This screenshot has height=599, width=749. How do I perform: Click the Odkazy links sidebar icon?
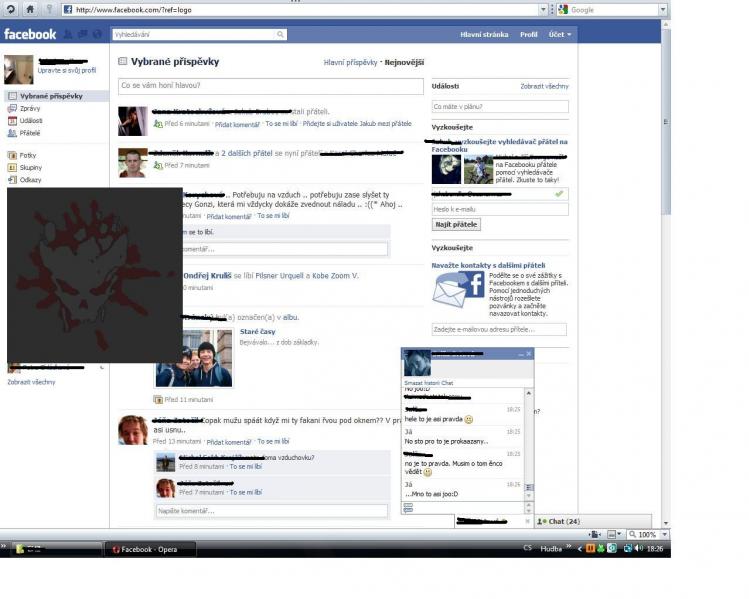point(12,180)
